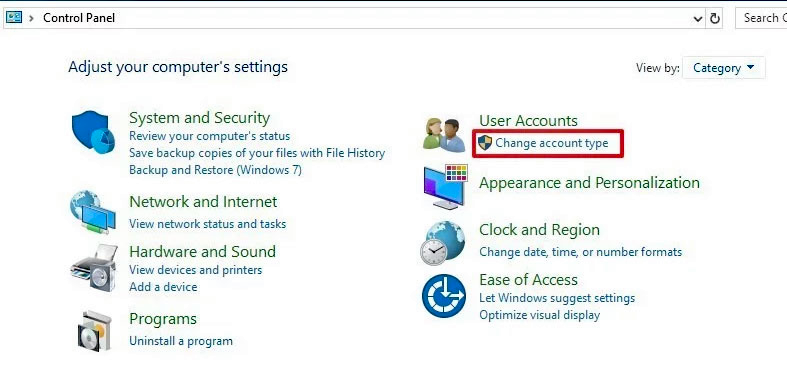Click Uninstall a program link
The height and width of the screenshot is (386, 787).
181,341
